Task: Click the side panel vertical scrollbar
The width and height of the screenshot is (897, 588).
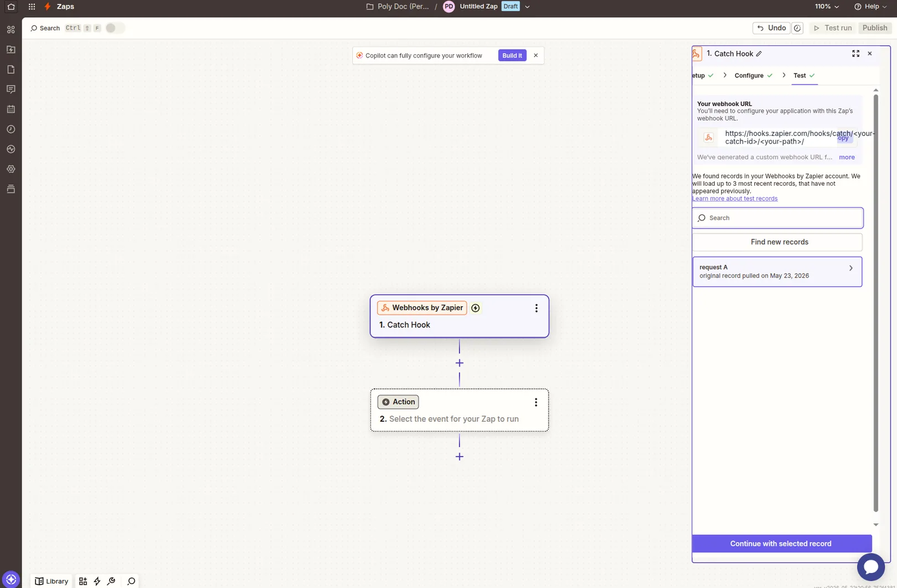Action: 875,303
